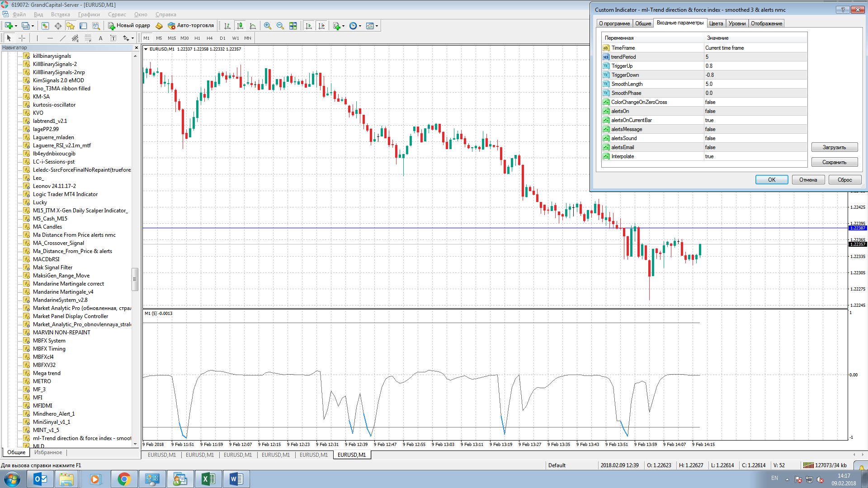Open Графики menu
Screen dimensions: 868x488
tap(89, 14)
